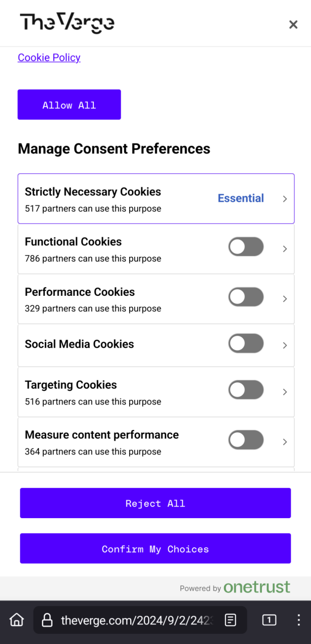
Task: Enable Targeting Cookies switch
Action: pyautogui.click(x=246, y=390)
